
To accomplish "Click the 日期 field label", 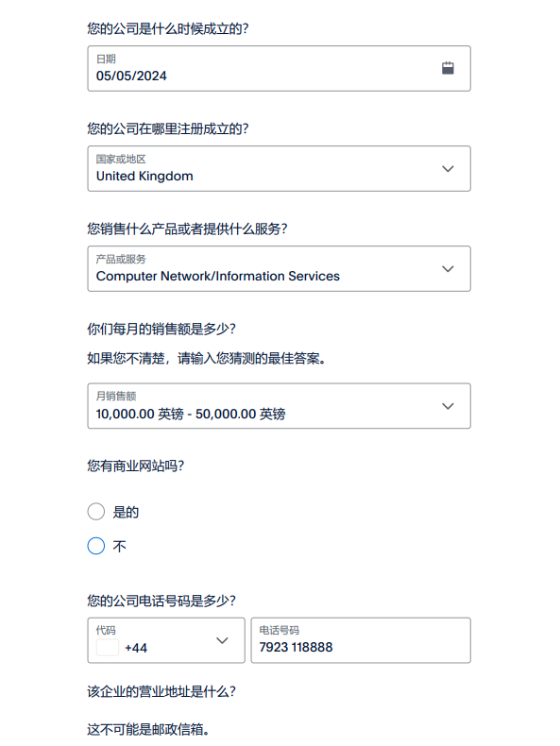I will tap(106, 59).
